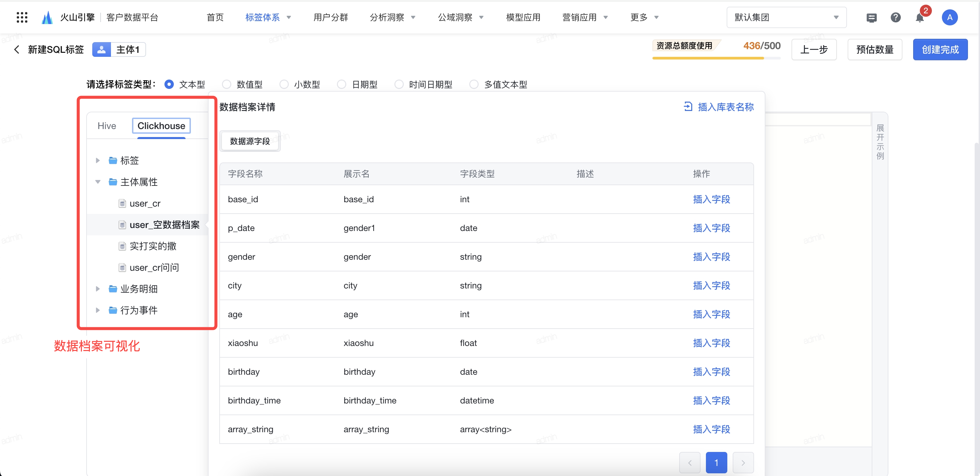Go back with the arrow beside 新建SQL标签
The image size is (980, 476).
(x=16, y=49)
